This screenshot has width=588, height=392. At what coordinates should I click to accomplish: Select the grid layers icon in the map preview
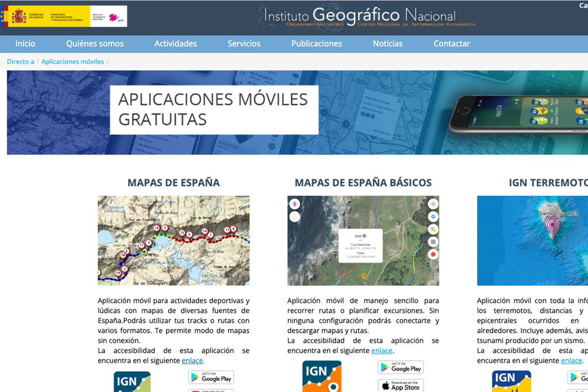433,242
